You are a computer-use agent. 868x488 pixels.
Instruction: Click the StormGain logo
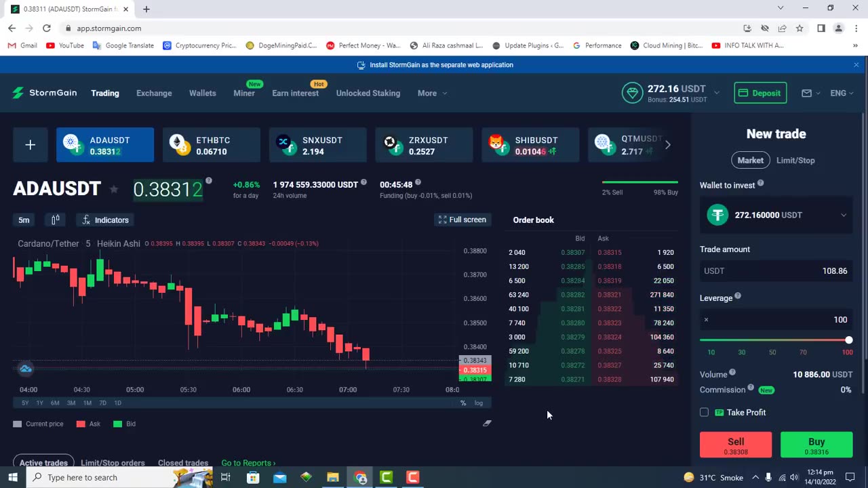(45, 93)
